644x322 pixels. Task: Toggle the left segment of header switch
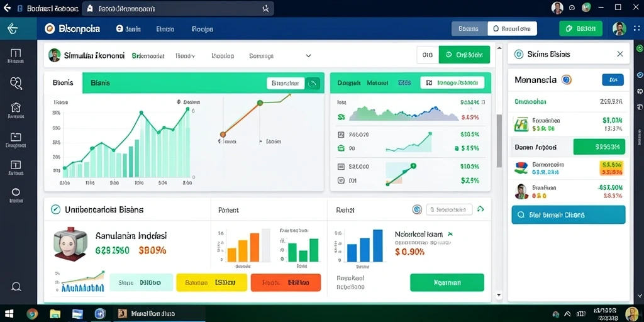pos(469,29)
